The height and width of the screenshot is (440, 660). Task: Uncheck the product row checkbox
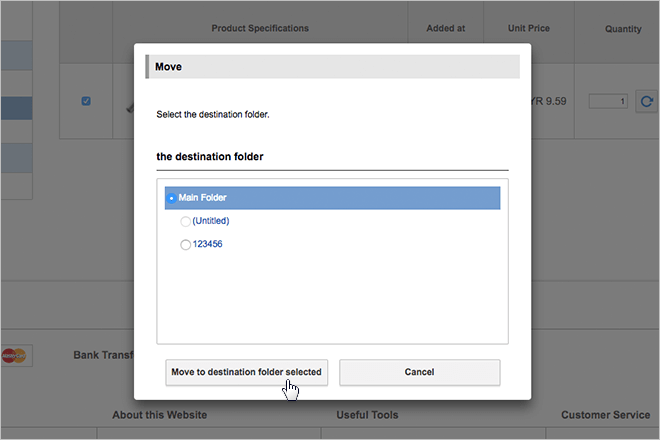(86, 101)
